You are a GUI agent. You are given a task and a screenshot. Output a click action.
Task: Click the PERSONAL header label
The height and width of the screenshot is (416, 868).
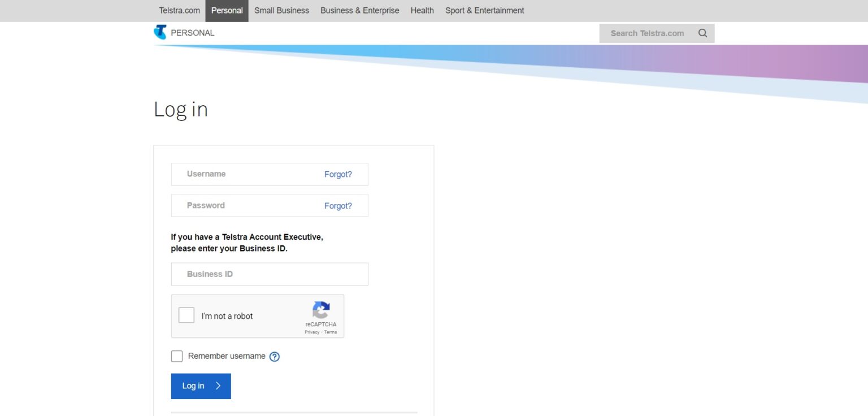(193, 33)
